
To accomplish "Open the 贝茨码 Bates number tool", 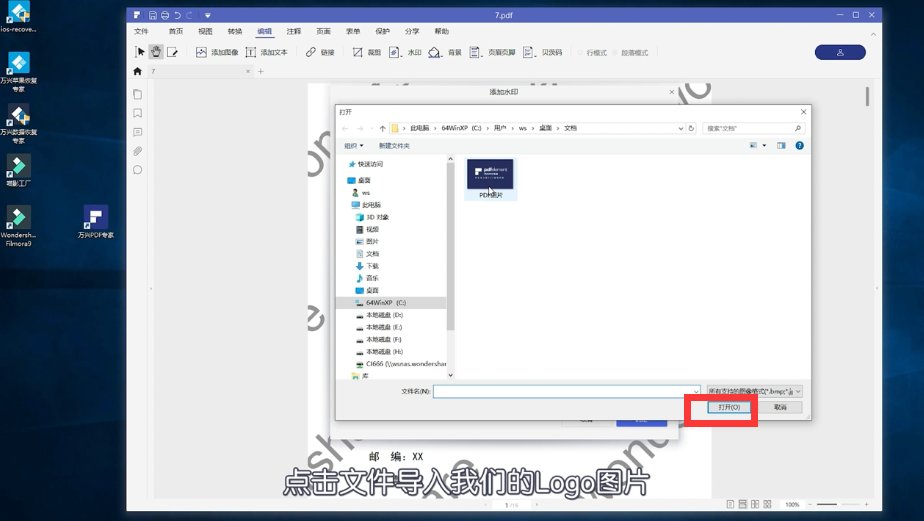I will pyautogui.click(x=543, y=52).
